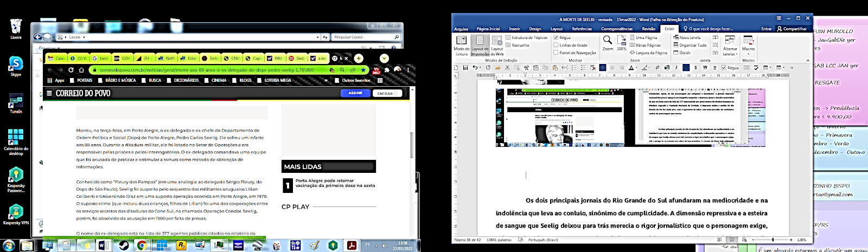Open Correio do Povo hamburger menu

pyautogui.click(x=49, y=93)
